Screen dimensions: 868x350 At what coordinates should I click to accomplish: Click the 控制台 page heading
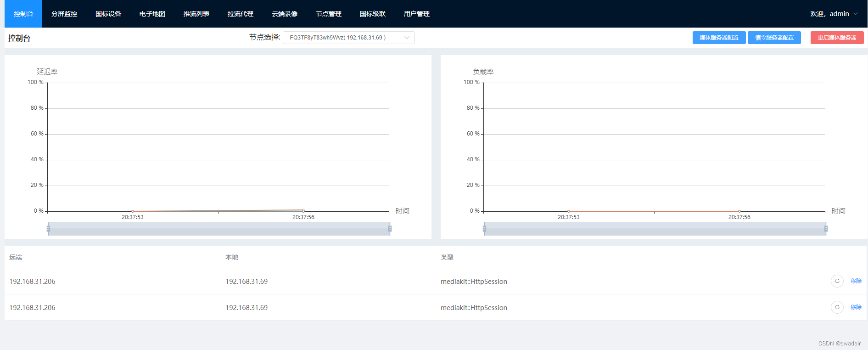[19, 38]
